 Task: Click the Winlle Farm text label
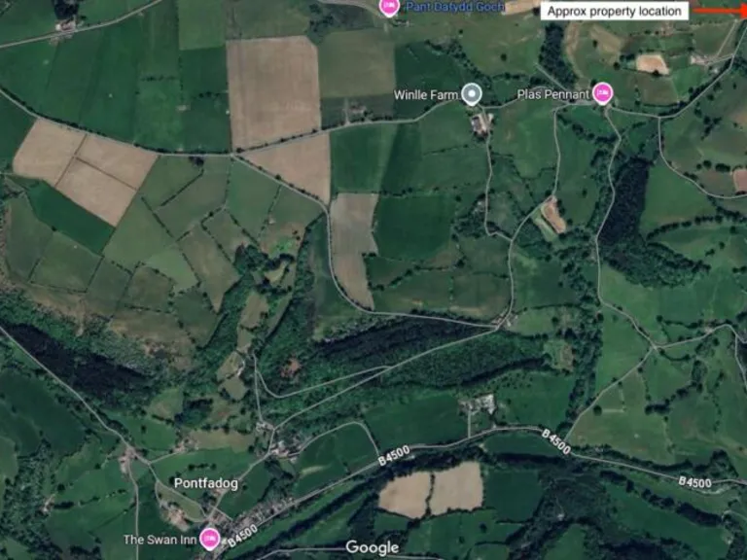(425, 95)
